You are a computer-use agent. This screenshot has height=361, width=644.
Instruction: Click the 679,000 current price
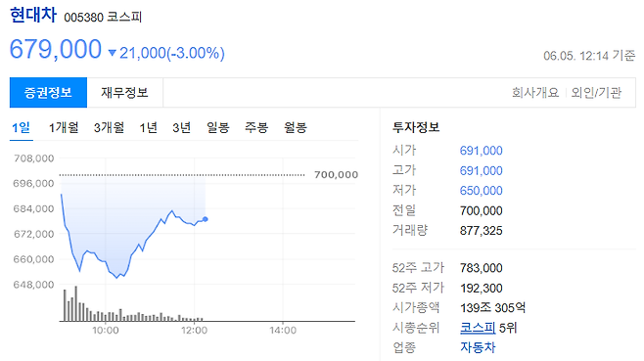point(56,49)
